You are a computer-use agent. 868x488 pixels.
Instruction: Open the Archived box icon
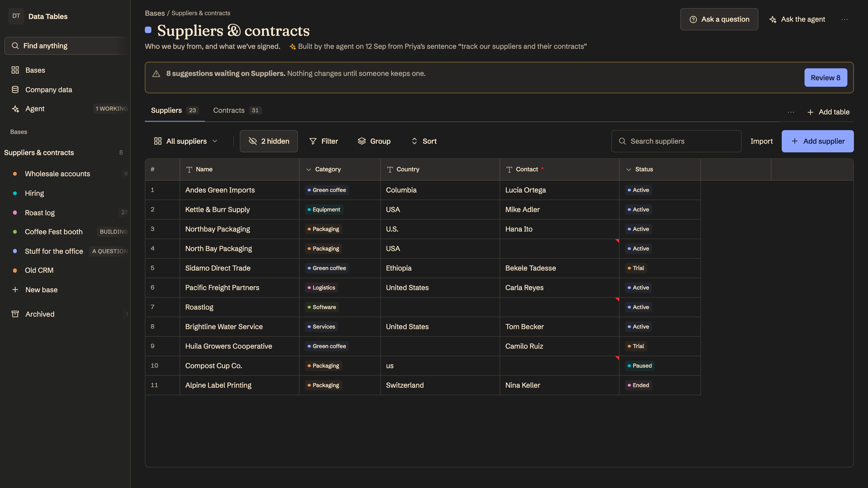tap(15, 314)
